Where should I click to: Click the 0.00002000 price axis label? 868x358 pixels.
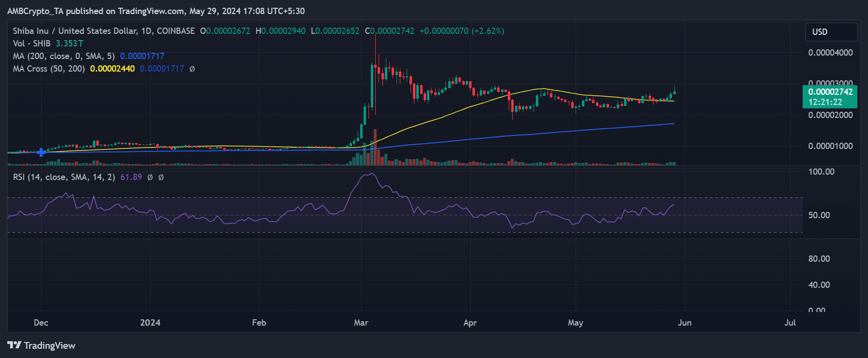[830, 115]
